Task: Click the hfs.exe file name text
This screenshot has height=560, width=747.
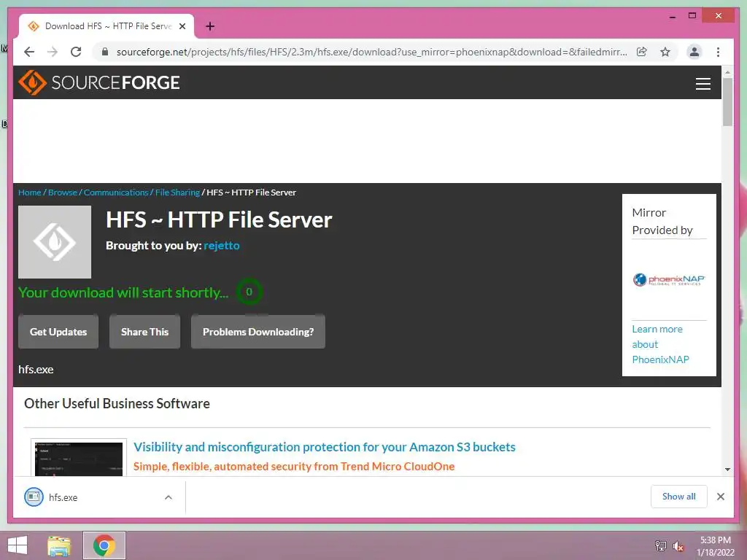Action: point(36,370)
